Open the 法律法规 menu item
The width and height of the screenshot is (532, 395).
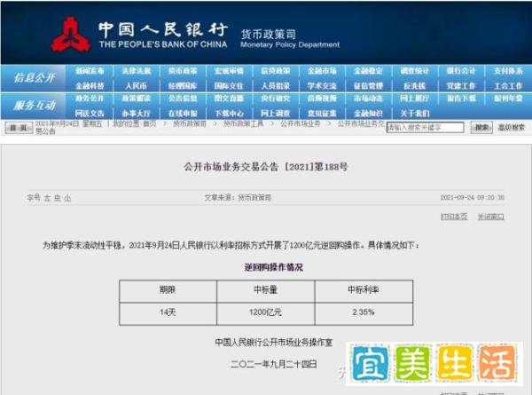(137, 71)
